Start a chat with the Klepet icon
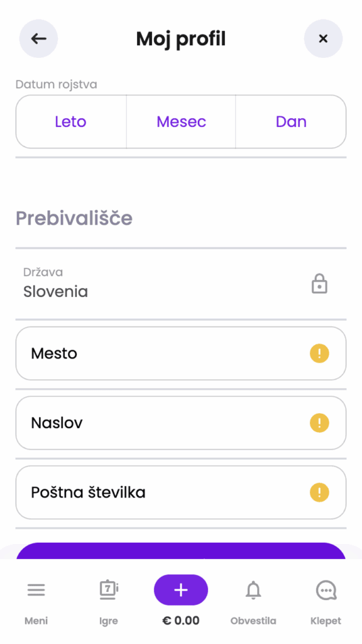Image resolution: width=362 pixels, height=644 pixels. coord(326,590)
